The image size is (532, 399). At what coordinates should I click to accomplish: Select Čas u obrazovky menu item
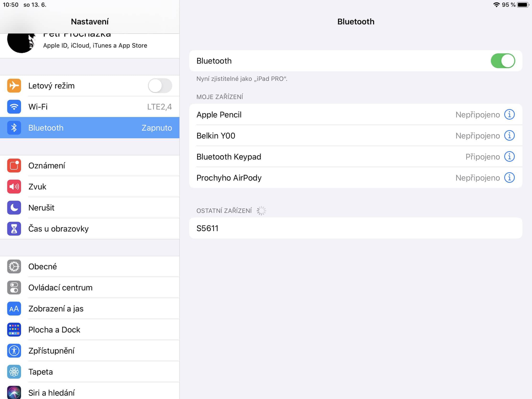(58, 228)
